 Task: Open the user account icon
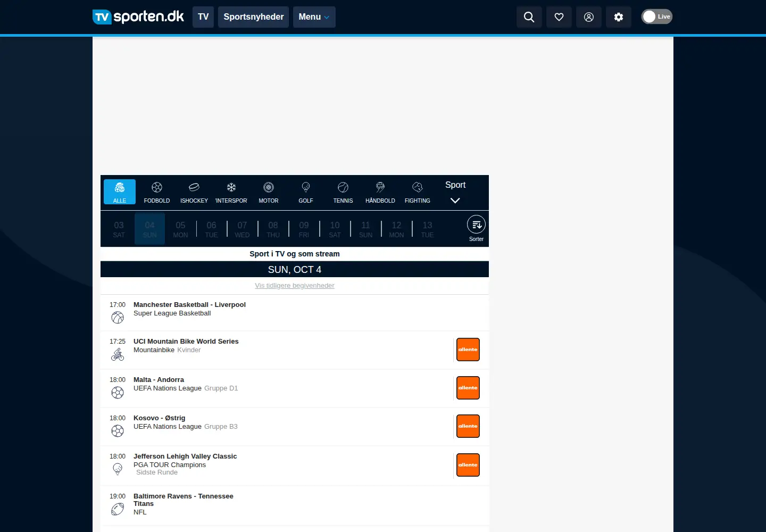589,17
